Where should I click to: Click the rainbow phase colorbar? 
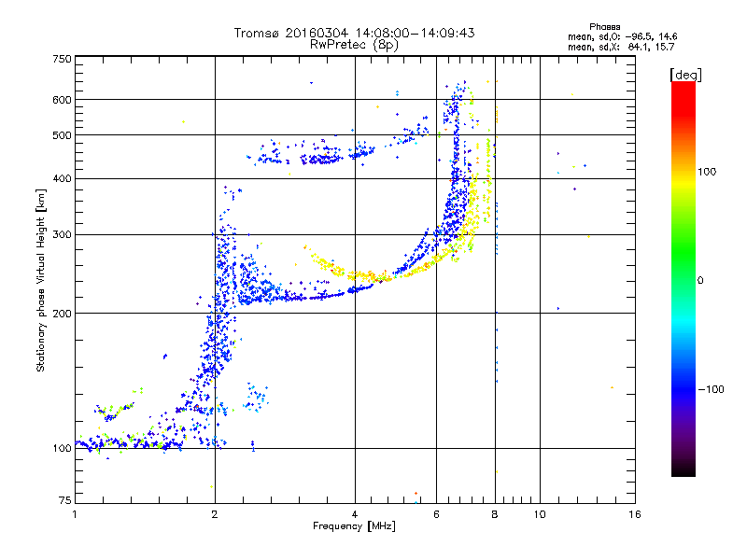684,278
